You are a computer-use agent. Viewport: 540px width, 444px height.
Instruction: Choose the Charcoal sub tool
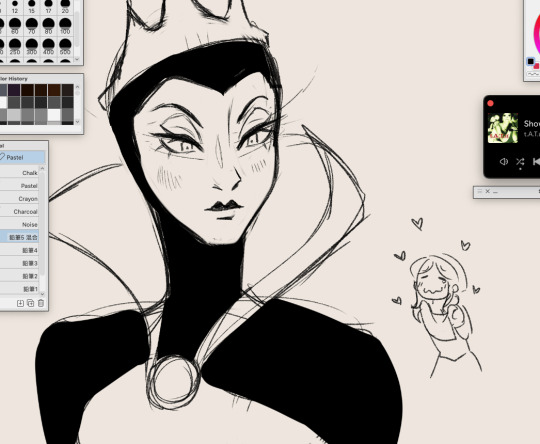[20, 211]
